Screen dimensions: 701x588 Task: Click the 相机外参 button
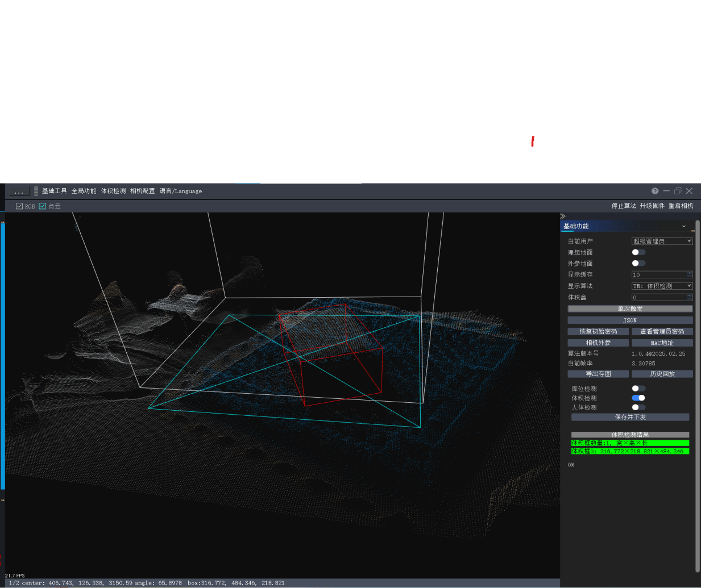coord(598,343)
